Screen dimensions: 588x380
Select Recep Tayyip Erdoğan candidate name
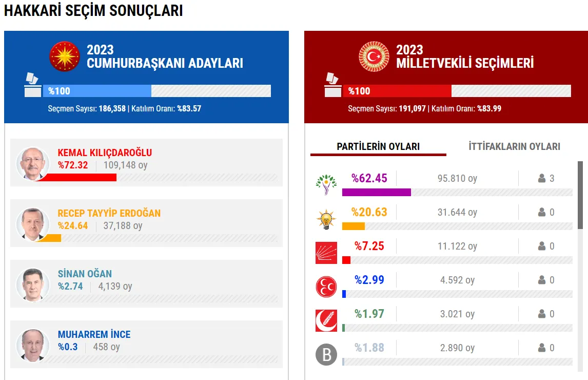[x=109, y=213]
